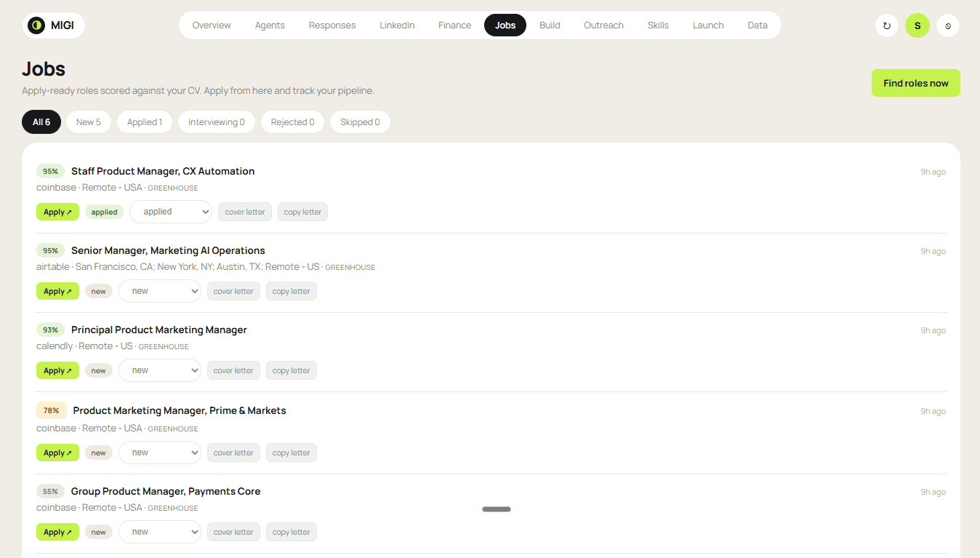Open status dropdown for Group Product Manager

tap(160, 532)
